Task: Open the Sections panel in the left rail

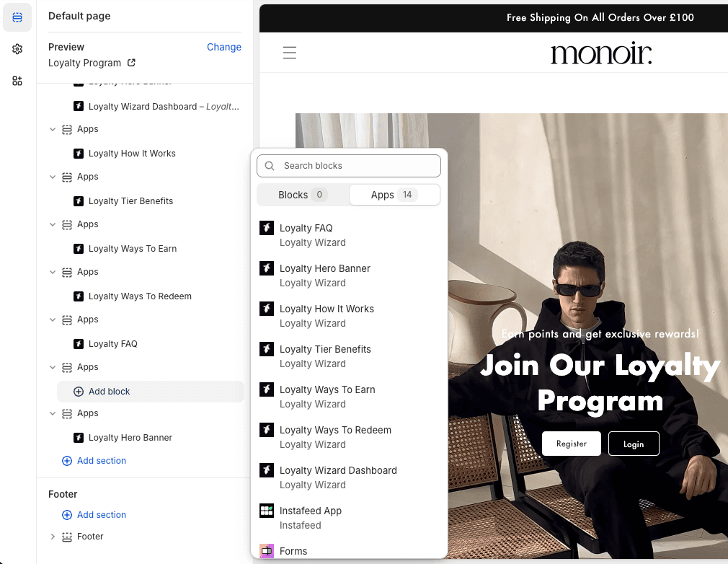Action: [x=17, y=17]
